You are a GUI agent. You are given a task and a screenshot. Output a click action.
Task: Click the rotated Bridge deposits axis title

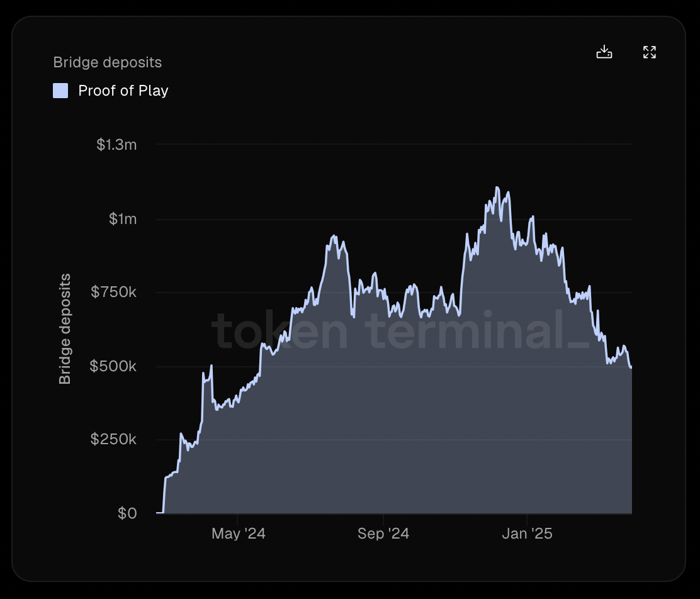click(65, 329)
